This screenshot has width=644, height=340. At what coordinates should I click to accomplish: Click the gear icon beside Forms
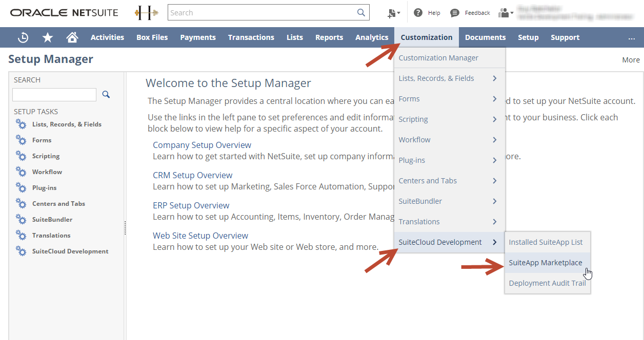click(21, 140)
